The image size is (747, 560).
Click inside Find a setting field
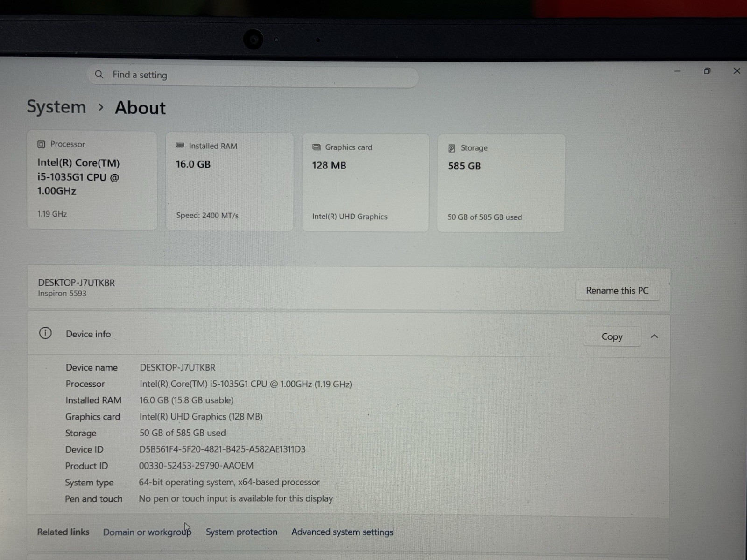[x=253, y=75]
